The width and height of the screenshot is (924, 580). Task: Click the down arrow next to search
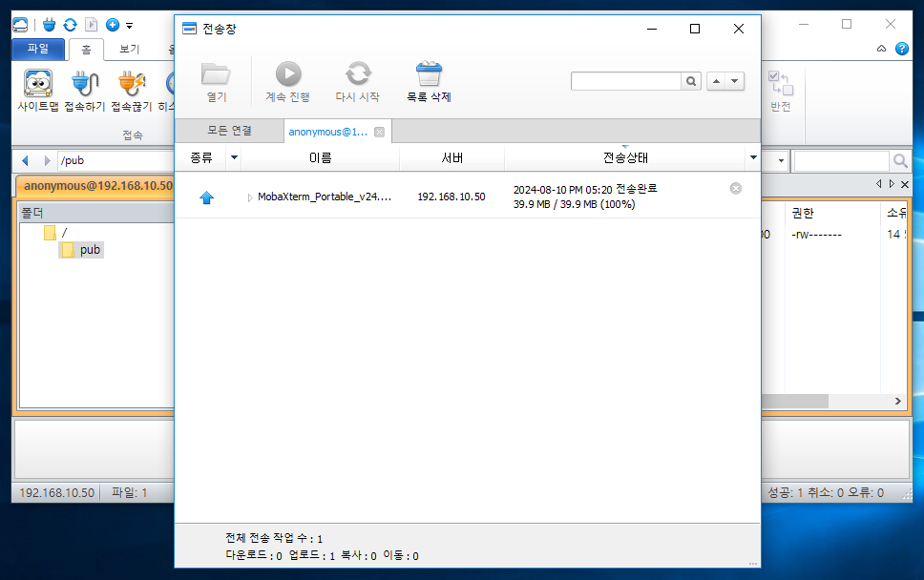735,81
